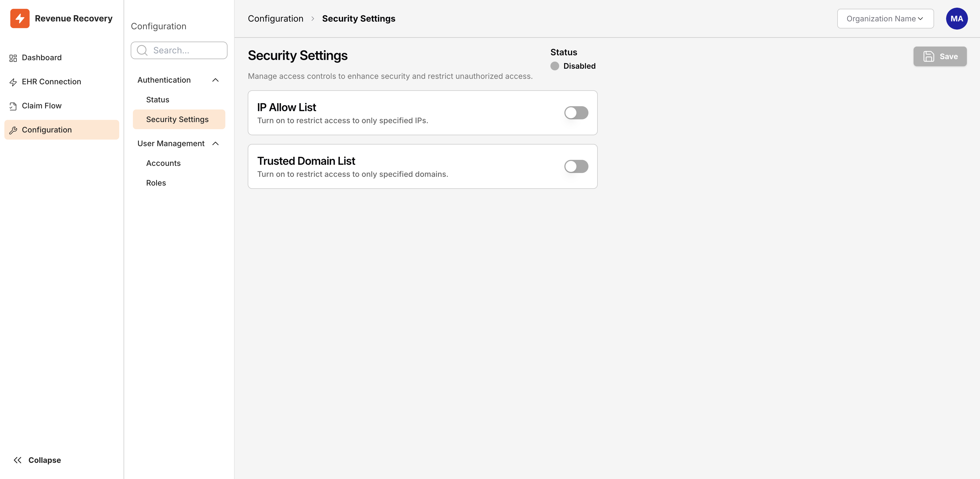Image resolution: width=980 pixels, height=479 pixels.
Task: Click inside the Search field
Action: pyautogui.click(x=179, y=50)
